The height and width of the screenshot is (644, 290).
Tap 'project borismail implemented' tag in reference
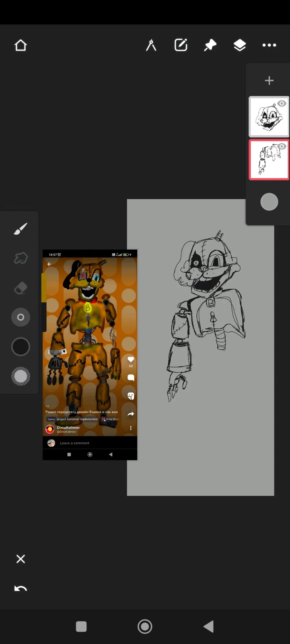tap(77, 419)
